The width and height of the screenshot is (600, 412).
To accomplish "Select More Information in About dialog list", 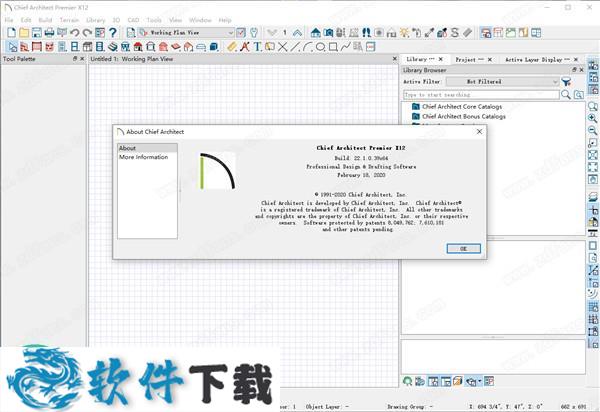I will click(x=143, y=157).
